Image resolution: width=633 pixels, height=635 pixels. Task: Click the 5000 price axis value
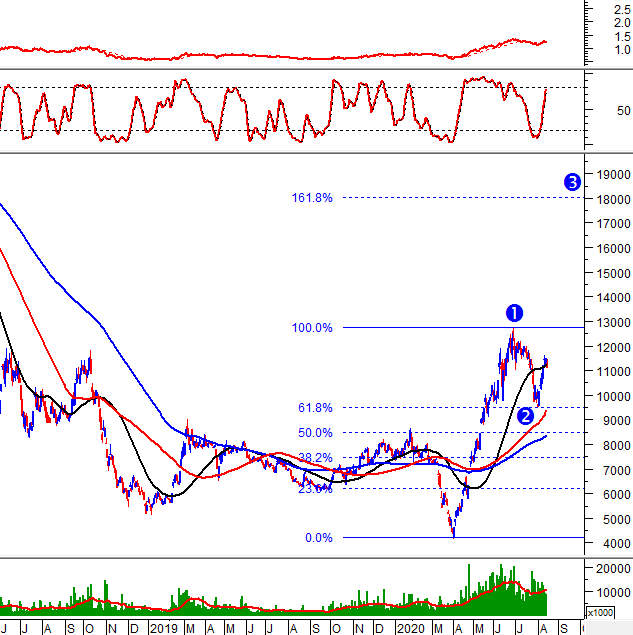click(x=616, y=520)
